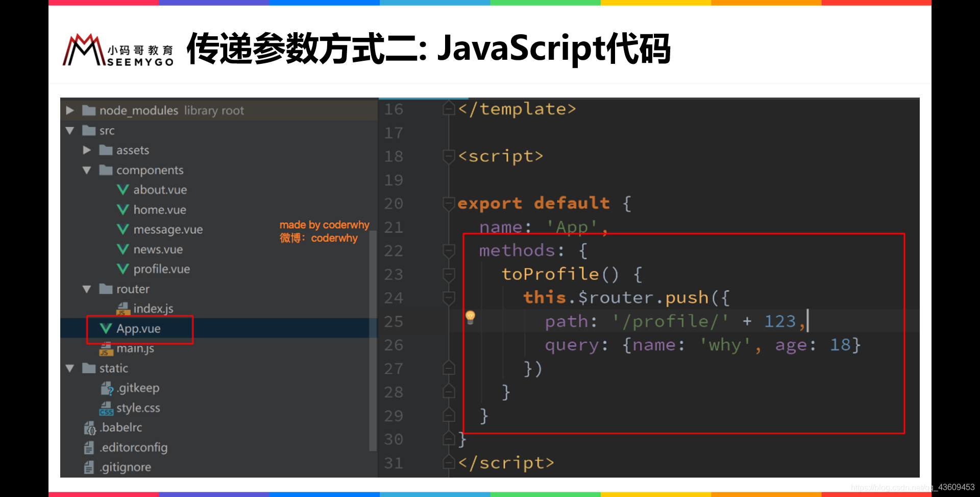
Task: Click line number 25 in the gutter
Action: 394,322
